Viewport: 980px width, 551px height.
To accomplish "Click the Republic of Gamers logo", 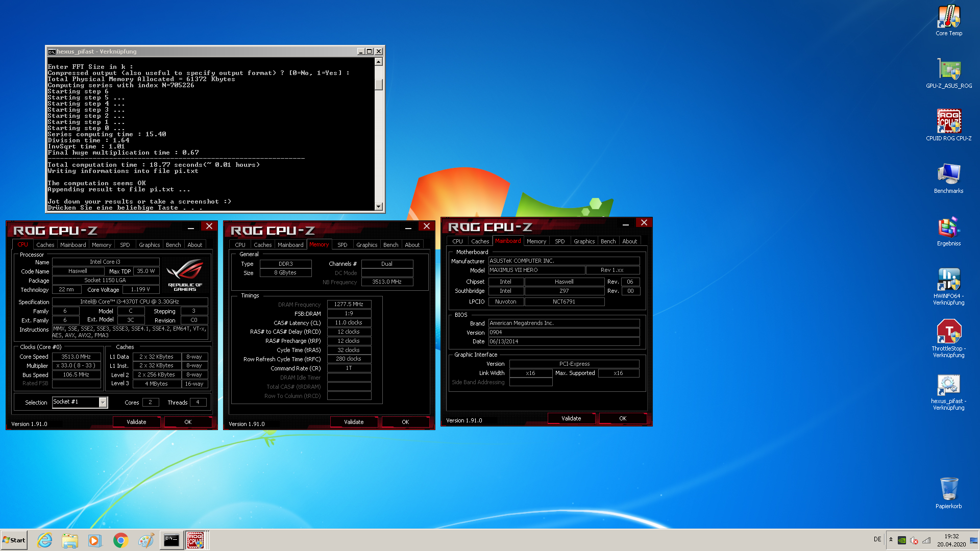I will coord(185,274).
